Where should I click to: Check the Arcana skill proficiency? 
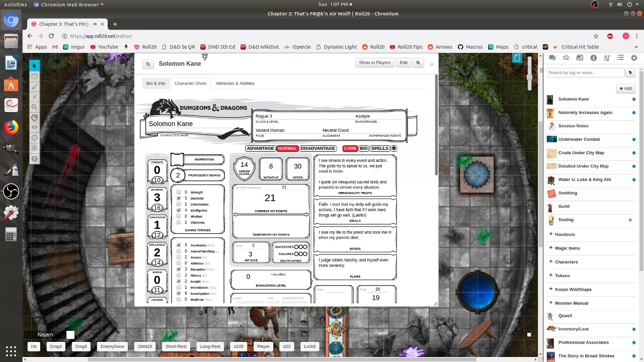coord(179,257)
